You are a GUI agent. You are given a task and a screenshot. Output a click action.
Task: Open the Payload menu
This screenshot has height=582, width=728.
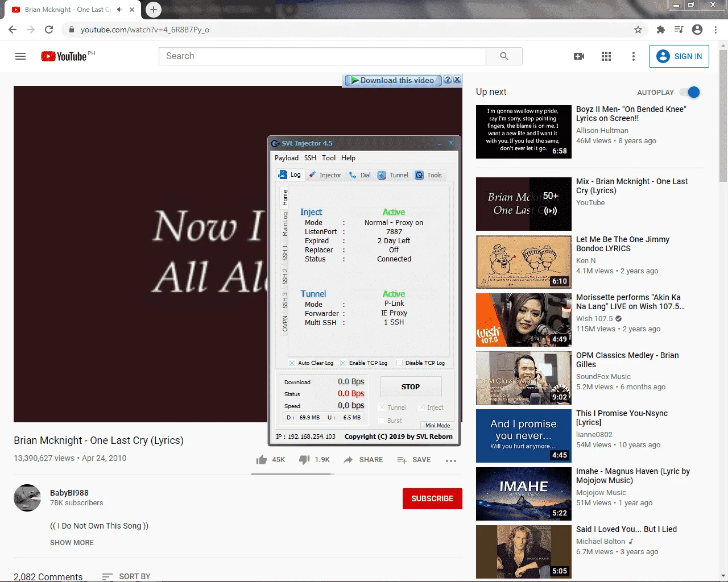pyautogui.click(x=287, y=158)
